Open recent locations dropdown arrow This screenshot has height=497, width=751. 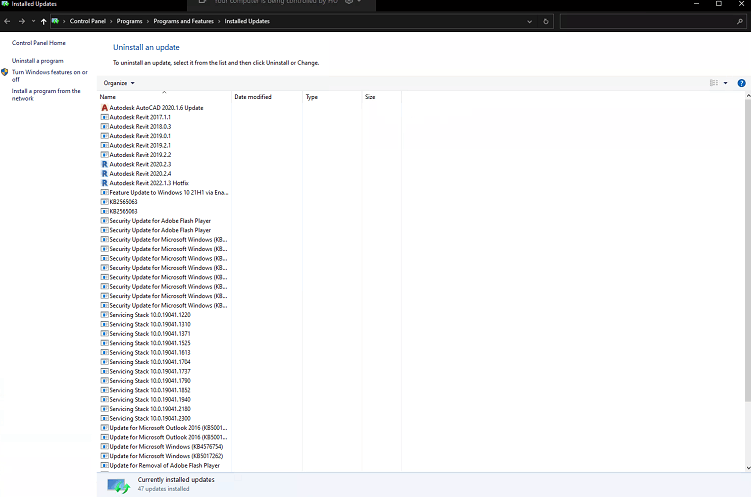(33, 21)
